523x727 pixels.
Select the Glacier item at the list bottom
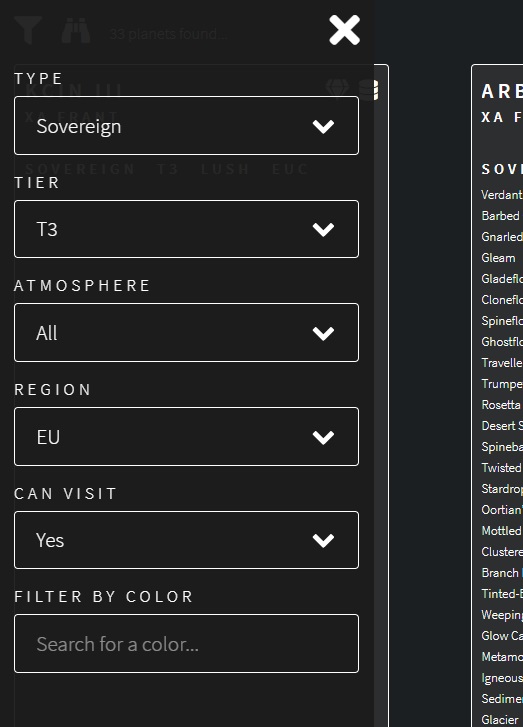click(x=500, y=720)
